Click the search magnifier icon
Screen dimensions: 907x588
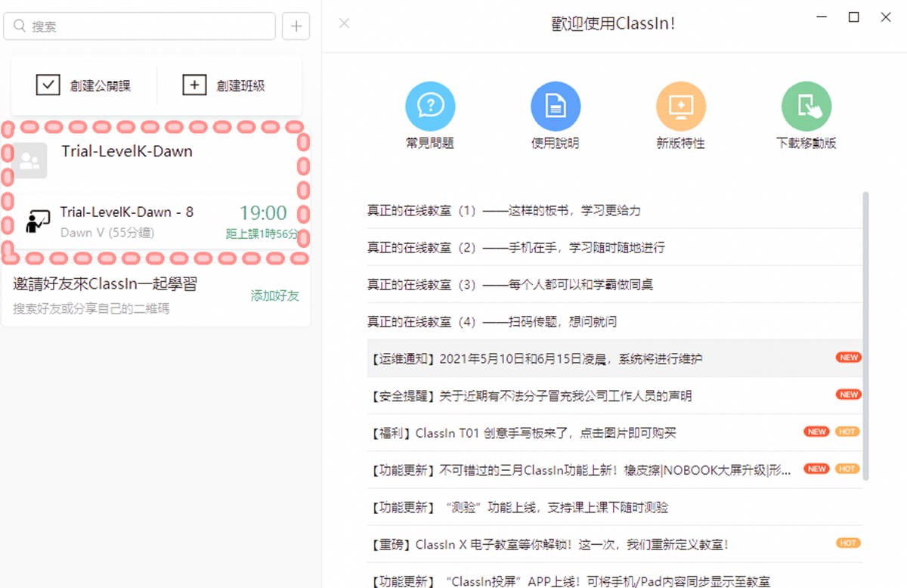coord(19,25)
